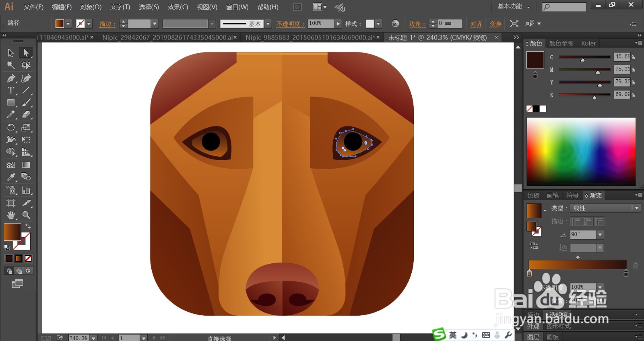Enable Draw Normal mode
The image size is (644, 341).
tap(9, 271)
